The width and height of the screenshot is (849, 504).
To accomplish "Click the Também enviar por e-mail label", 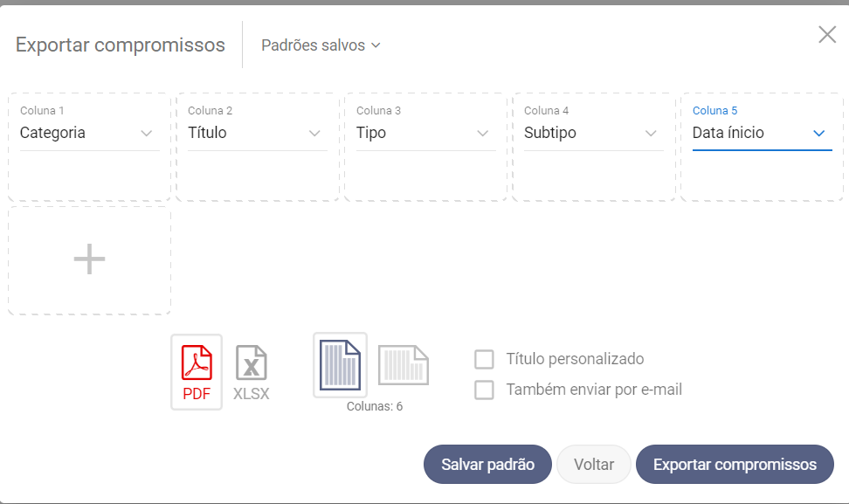I will [x=594, y=390].
